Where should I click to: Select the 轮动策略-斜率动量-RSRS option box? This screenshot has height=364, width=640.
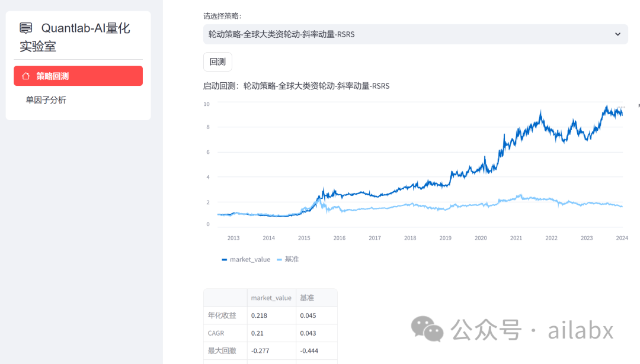coord(415,34)
